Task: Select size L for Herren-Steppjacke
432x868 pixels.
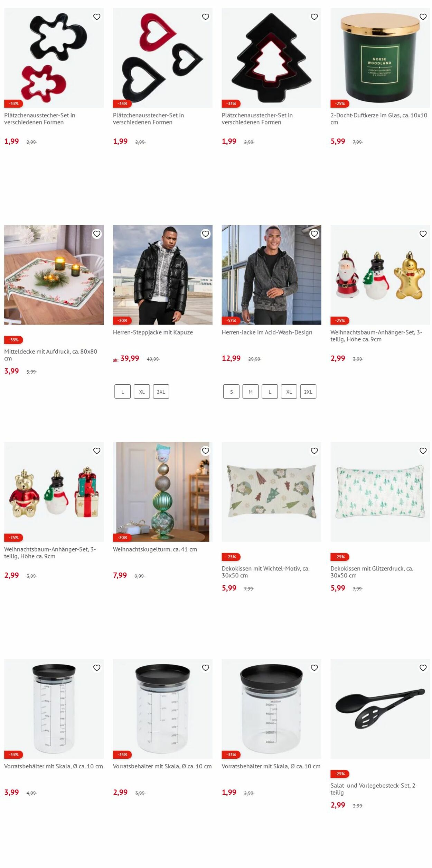Action: tap(122, 392)
